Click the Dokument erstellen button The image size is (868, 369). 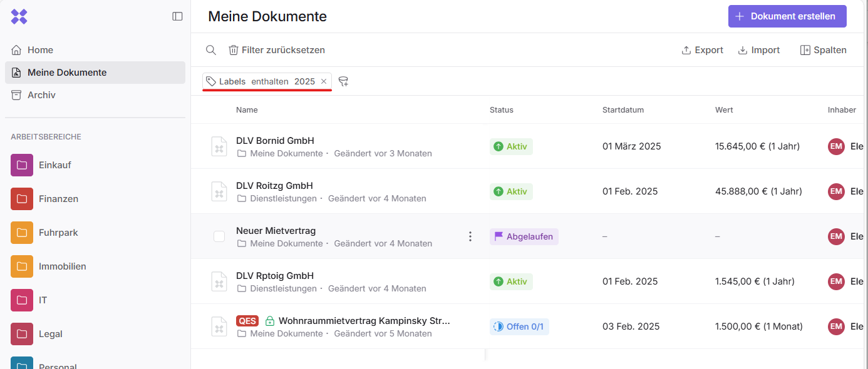(787, 16)
